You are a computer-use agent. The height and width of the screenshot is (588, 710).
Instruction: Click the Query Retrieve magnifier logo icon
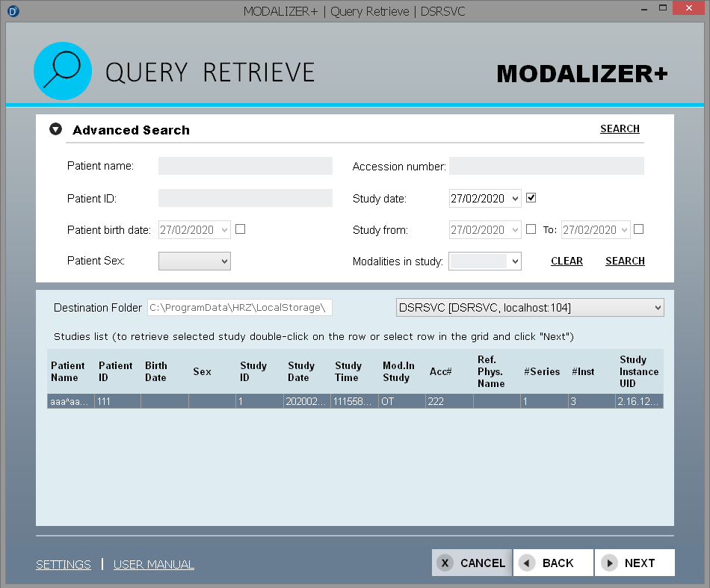coord(63,71)
